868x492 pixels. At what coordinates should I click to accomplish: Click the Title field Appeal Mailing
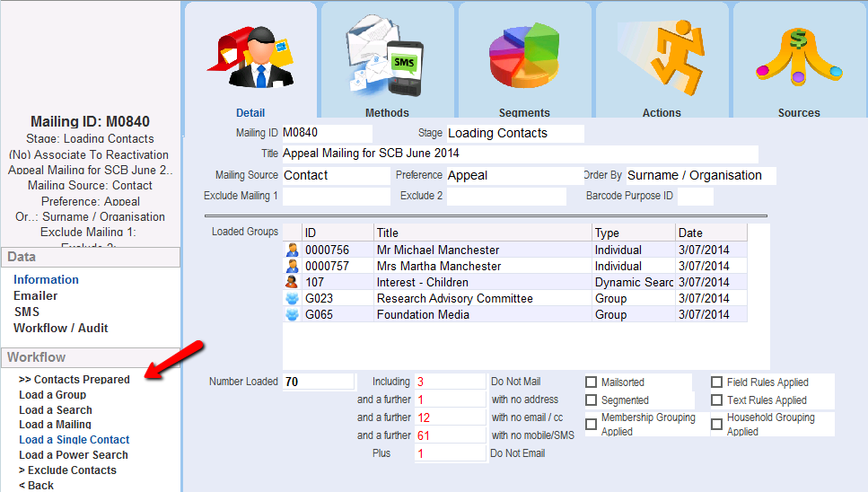pos(520,154)
